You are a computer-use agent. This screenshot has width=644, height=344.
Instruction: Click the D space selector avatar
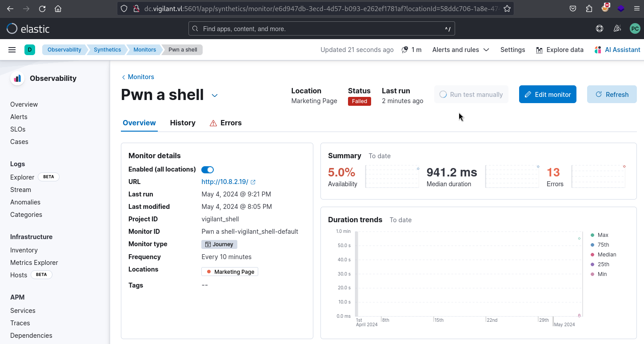pos(30,50)
